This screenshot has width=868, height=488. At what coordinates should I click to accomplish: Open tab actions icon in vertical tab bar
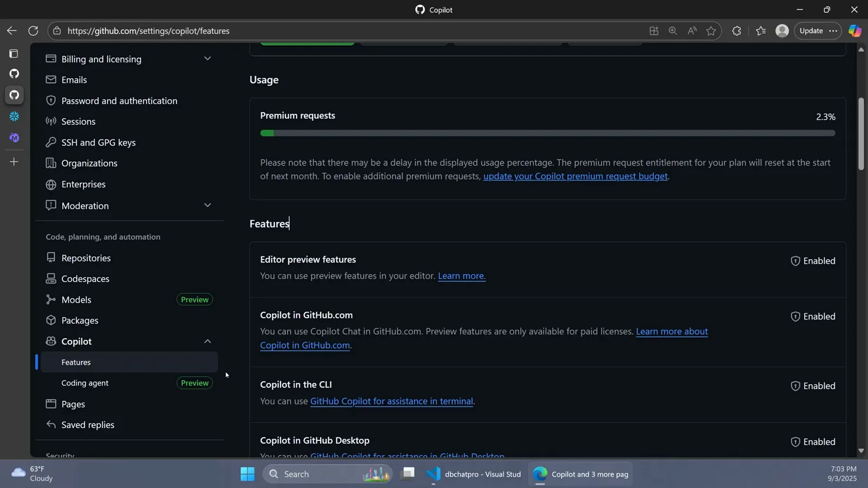(14, 53)
